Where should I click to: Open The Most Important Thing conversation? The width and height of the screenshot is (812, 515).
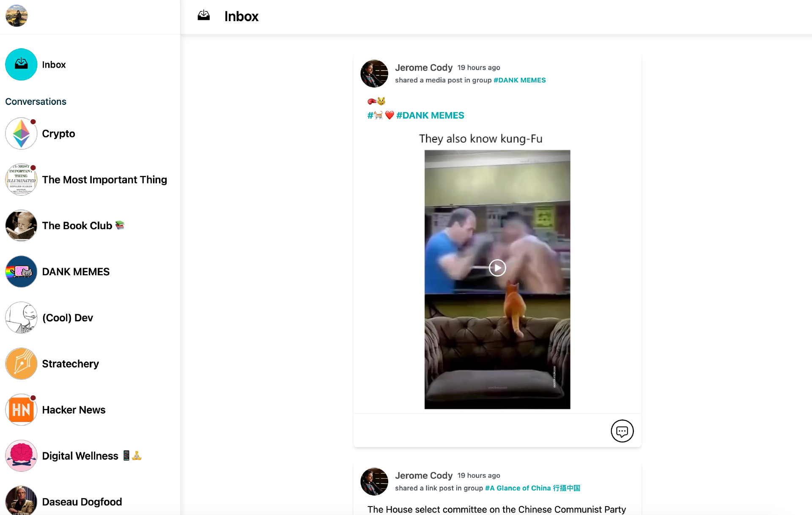[104, 180]
